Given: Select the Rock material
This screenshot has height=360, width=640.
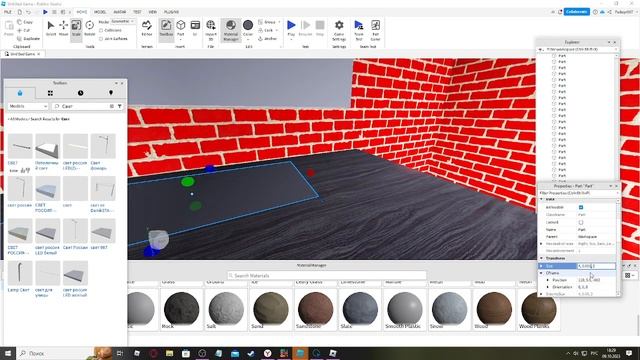Looking at the screenshot, I should pyautogui.click(x=181, y=309).
